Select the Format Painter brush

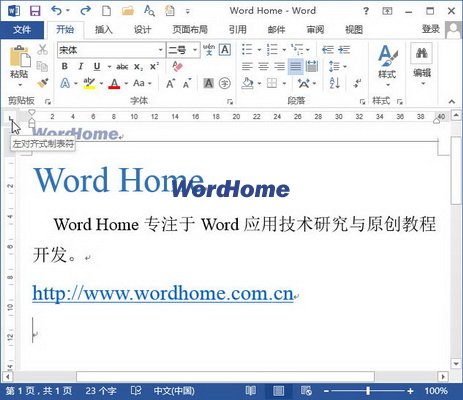(x=42, y=83)
